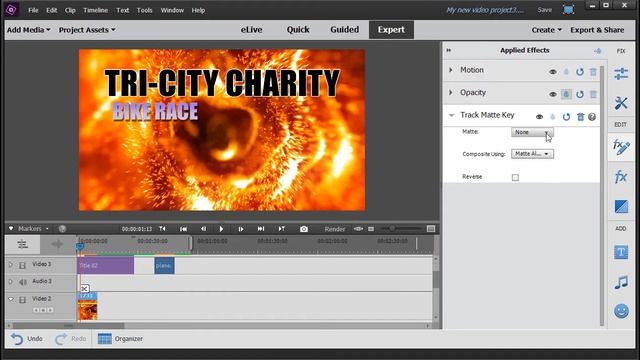The width and height of the screenshot is (640, 360).
Task: Click the Organizer button label
Action: (129, 339)
